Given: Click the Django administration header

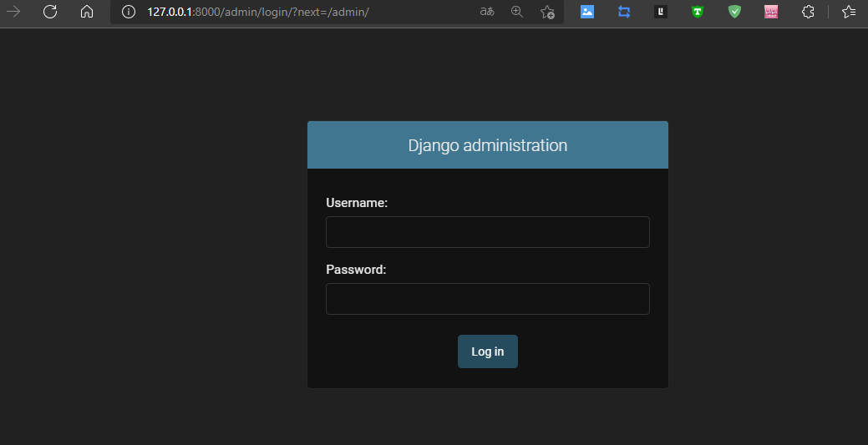Looking at the screenshot, I should click(487, 145).
